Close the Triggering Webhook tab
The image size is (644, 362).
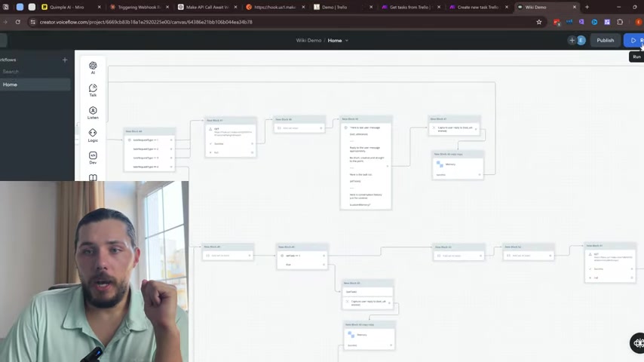pyautogui.click(x=167, y=7)
